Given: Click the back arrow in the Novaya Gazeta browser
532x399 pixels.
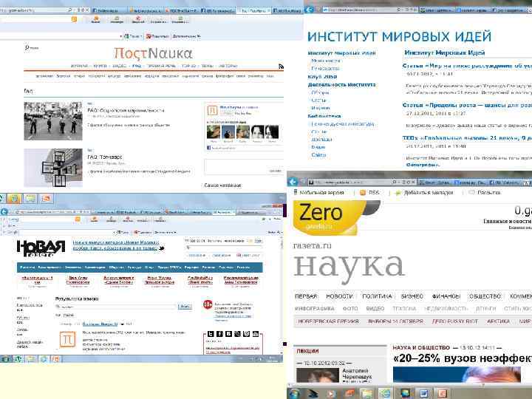Looking at the screenshot, I should pos(4,212).
